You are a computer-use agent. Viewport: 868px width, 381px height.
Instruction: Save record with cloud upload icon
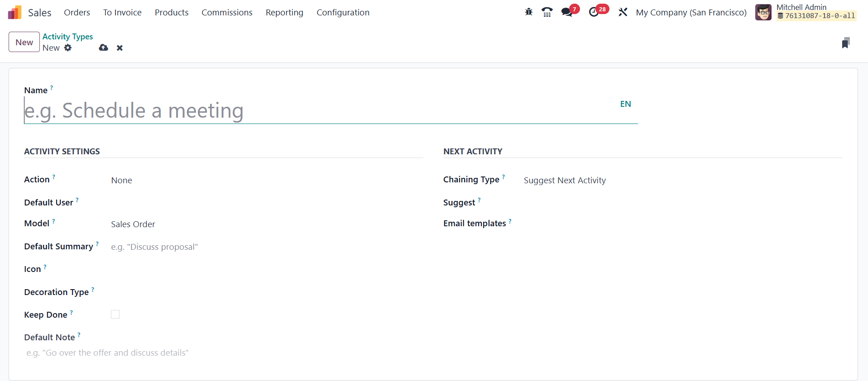(x=104, y=48)
